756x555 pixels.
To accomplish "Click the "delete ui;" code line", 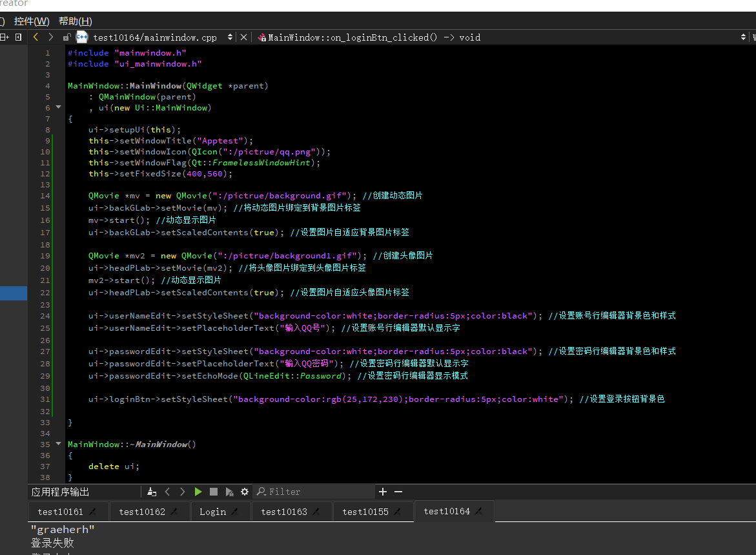I will tap(114, 466).
